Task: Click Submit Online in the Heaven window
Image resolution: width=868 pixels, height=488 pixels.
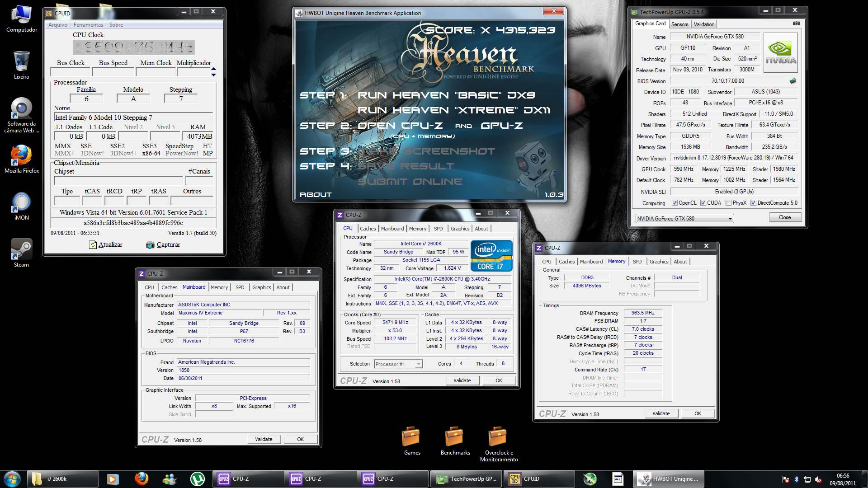Action: pyautogui.click(x=410, y=182)
